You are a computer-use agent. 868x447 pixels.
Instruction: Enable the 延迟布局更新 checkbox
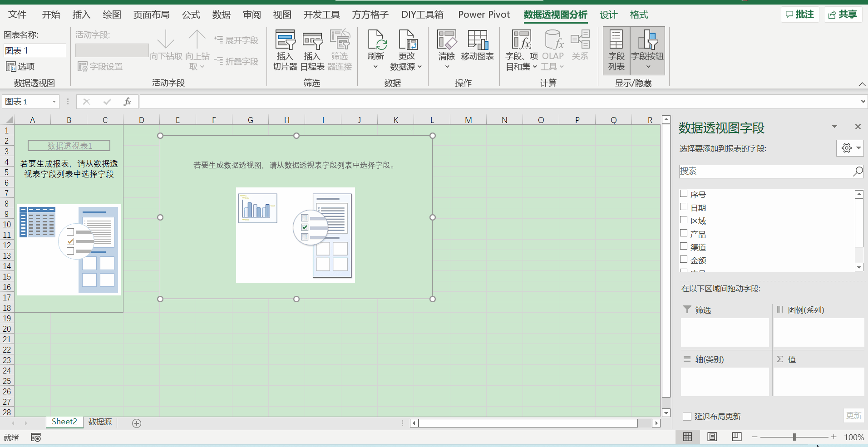pos(687,416)
